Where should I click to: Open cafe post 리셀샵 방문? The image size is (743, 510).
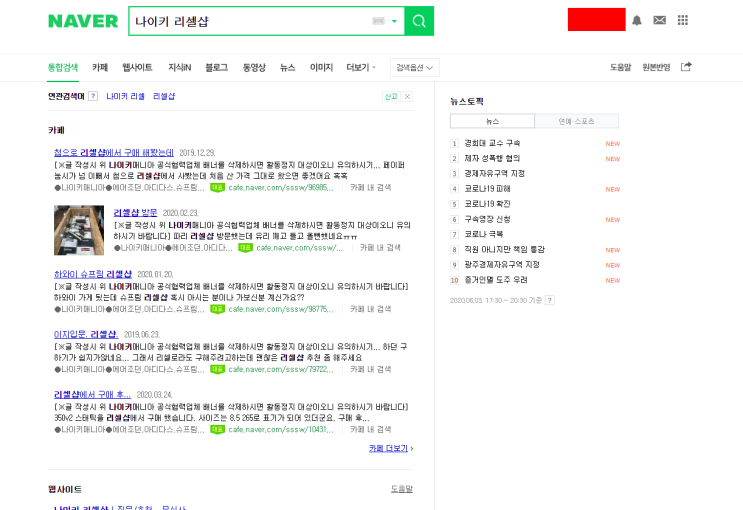[x=136, y=212]
